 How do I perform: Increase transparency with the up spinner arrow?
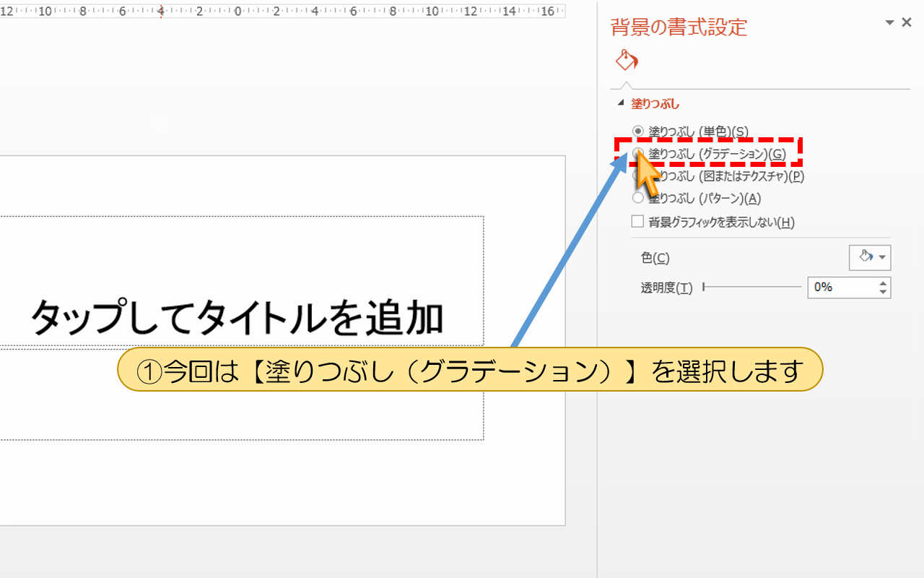click(884, 282)
